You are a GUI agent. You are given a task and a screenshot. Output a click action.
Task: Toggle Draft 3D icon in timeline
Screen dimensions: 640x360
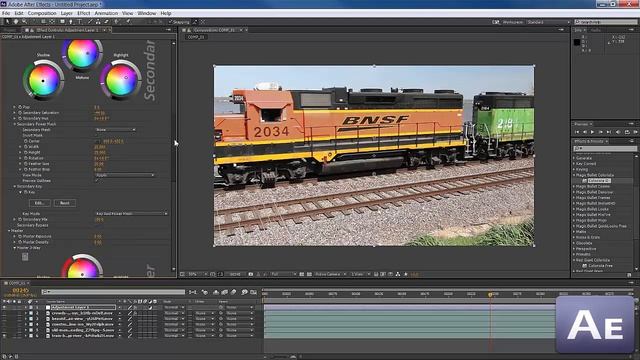click(x=204, y=292)
